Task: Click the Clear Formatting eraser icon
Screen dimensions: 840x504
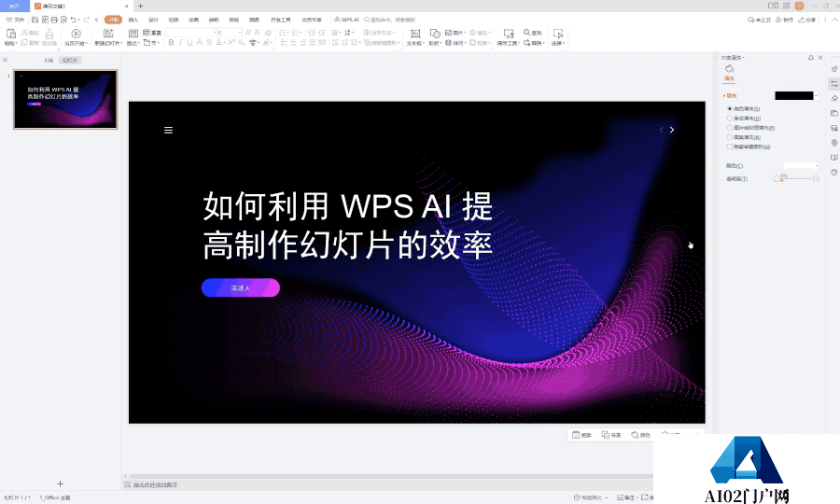Action: click(x=269, y=33)
